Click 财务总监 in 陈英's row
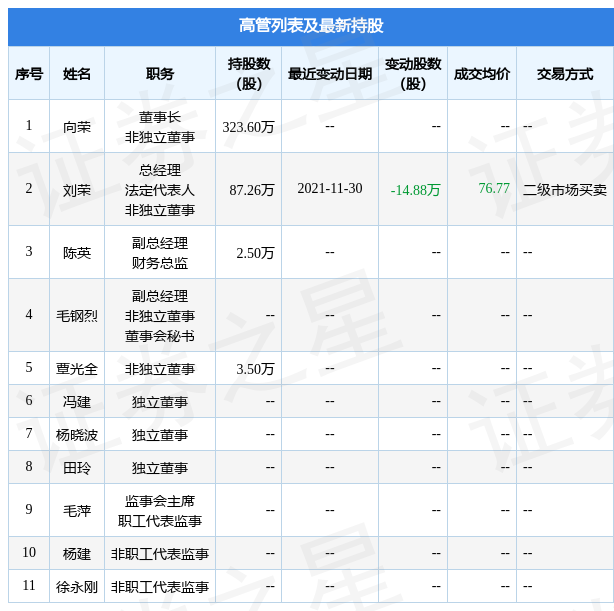 (x=160, y=263)
